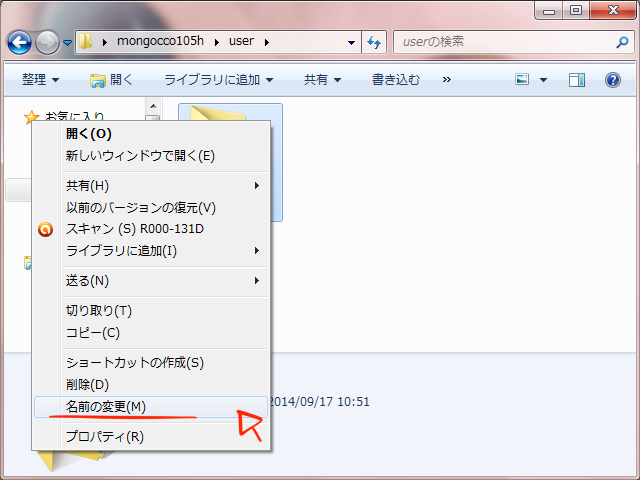Open 送る(N) submenu in context menu
Screen dimensions: 640x480
tap(88, 280)
